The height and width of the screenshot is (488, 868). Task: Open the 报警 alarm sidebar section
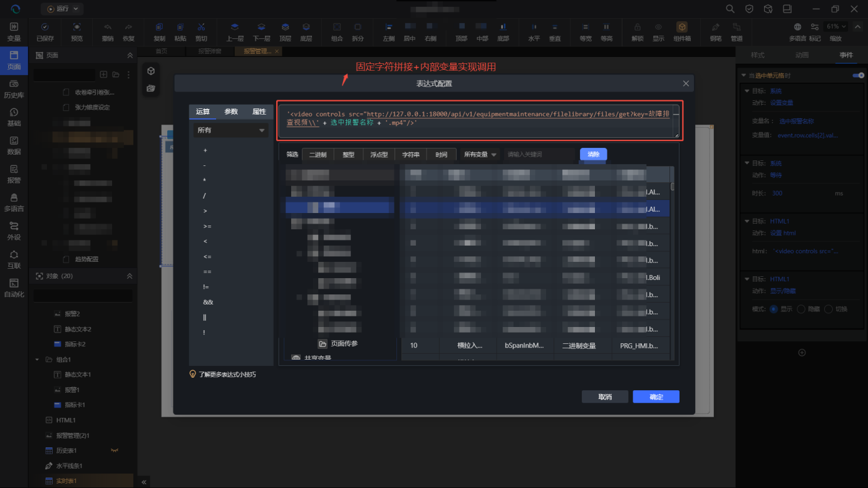pos(14,174)
